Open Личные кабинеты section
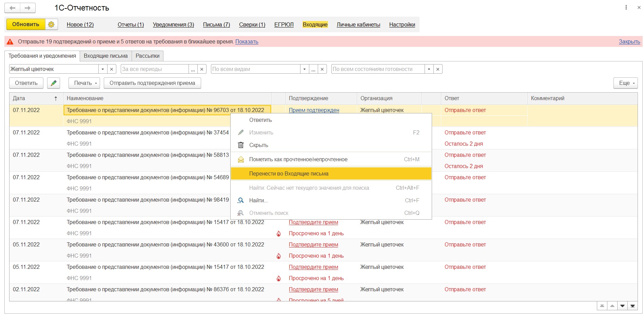644x315 pixels. click(358, 25)
